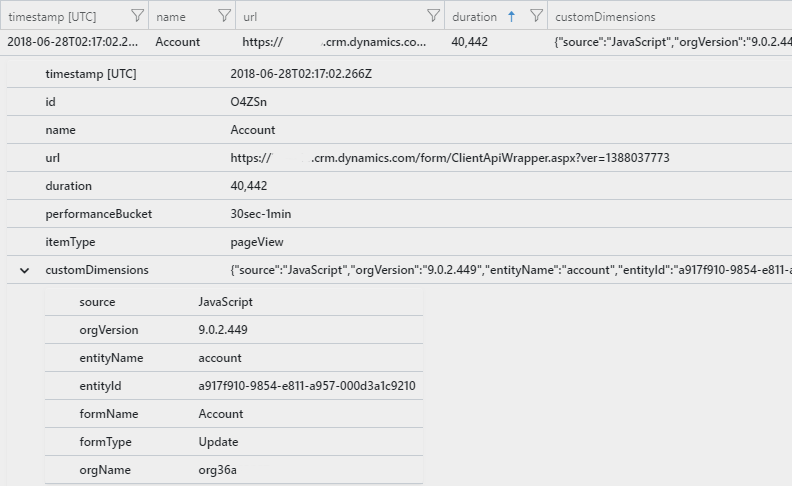Select the id value O4ZSn
This screenshot has width=792, height=486.
coord(249,102)
